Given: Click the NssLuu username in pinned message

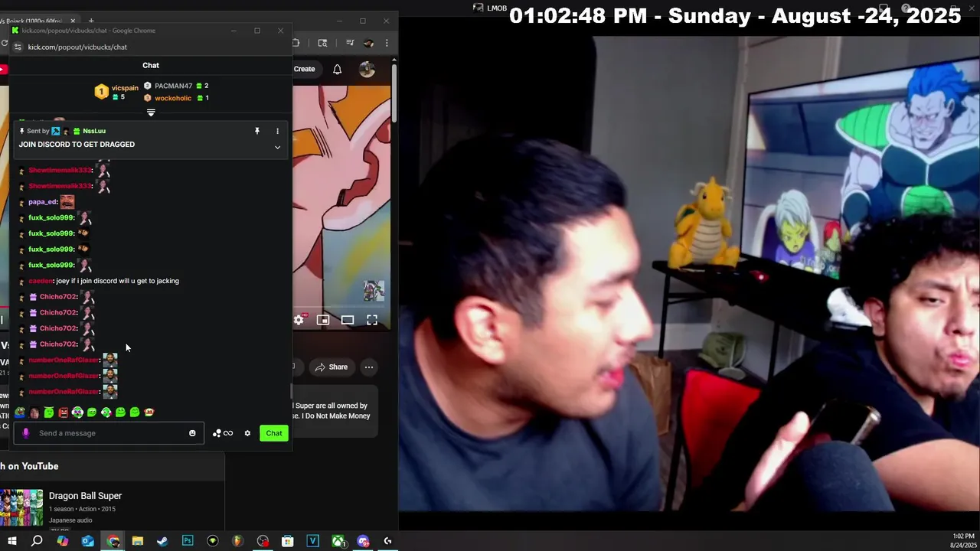Looking at the screenshot, I should pos(94,131).
